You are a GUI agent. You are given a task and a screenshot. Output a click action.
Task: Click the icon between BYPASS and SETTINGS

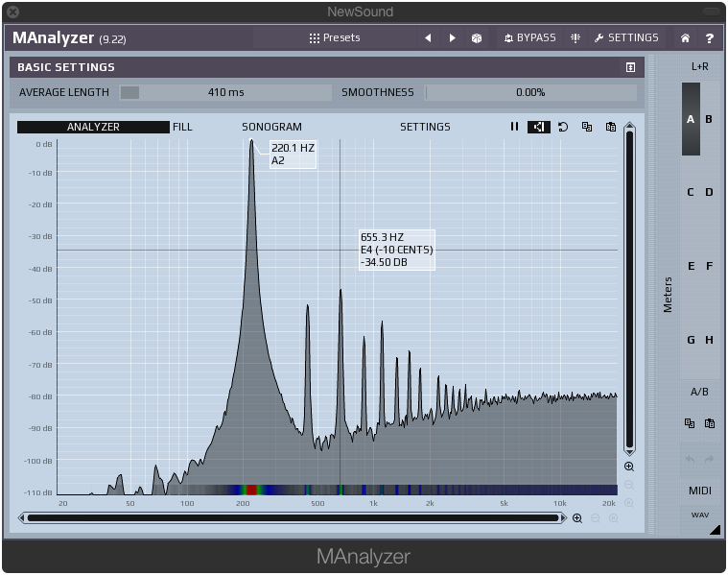[575, 37]
